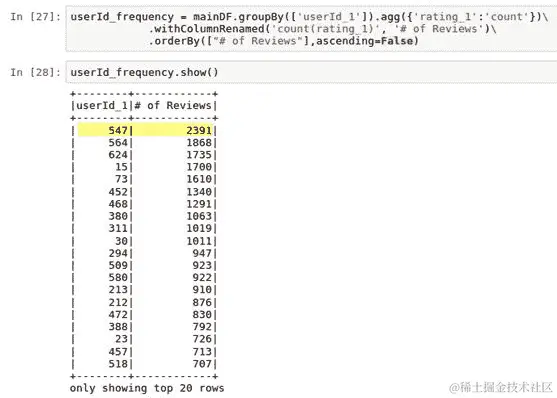
Task: Click code cell In [27] input area
Action: [x=311, y=29]
